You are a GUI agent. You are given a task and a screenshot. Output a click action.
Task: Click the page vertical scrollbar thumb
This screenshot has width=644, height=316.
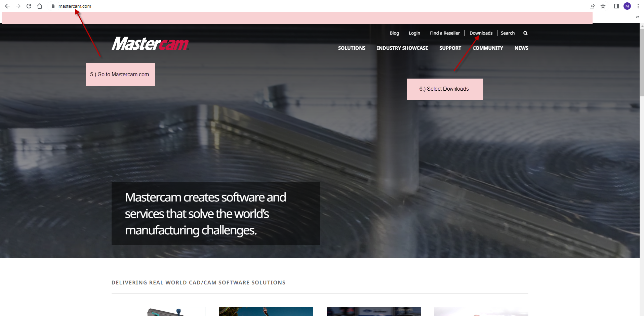(642, 62)
